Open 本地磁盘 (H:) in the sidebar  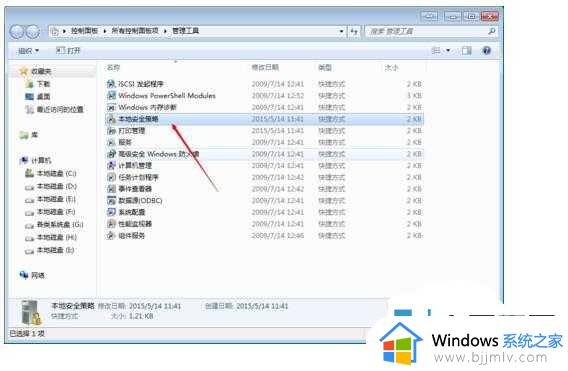(57, 237)
